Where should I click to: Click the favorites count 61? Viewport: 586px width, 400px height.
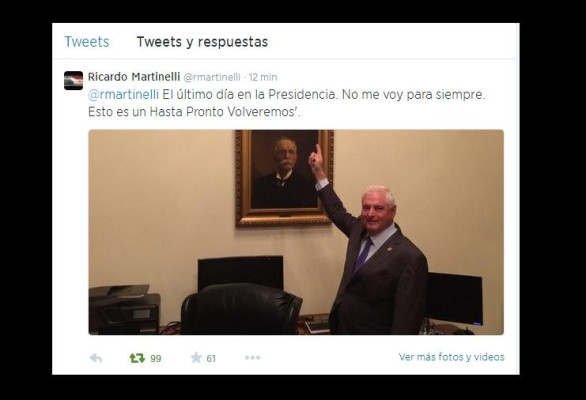[211, 359]
